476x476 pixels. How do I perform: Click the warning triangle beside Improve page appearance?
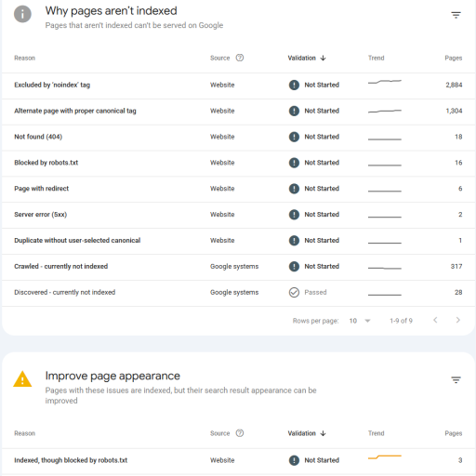(x=22, y=379)
